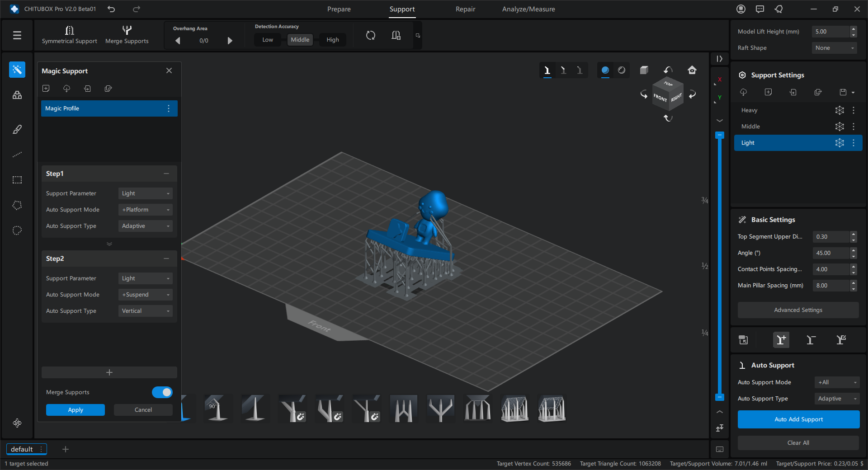Set Detection Accuracy to Low
Viewport: 868px width, 470px height.
pos(268,40)
